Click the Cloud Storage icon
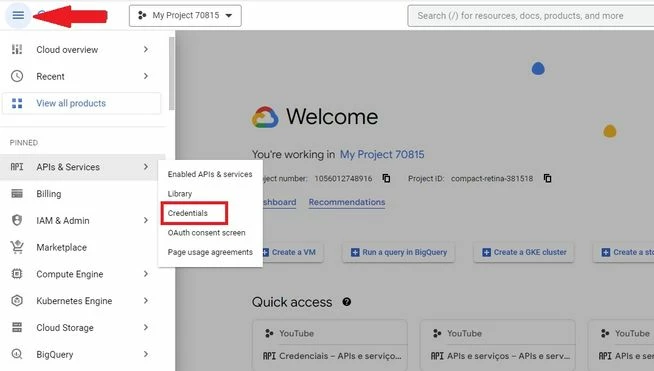 (17, 327)
